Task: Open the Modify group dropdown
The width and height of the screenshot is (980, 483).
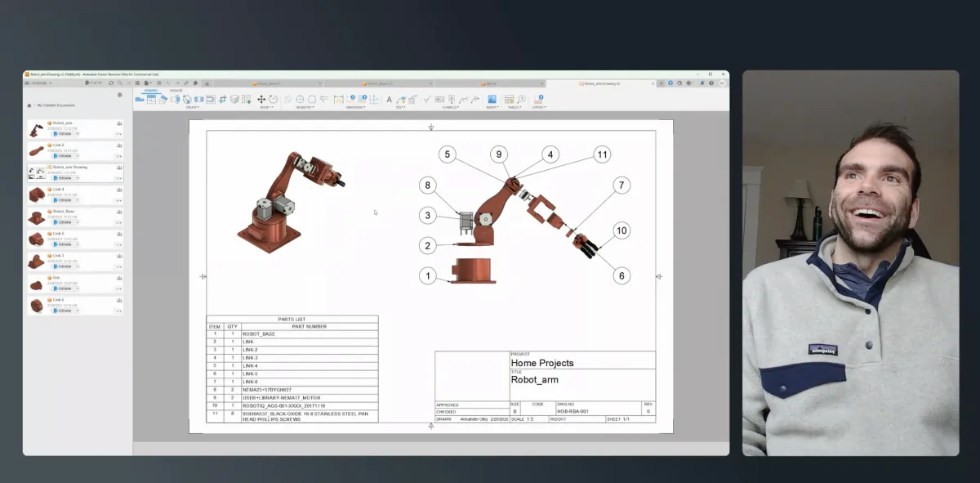Action: (x=266, y=107)
